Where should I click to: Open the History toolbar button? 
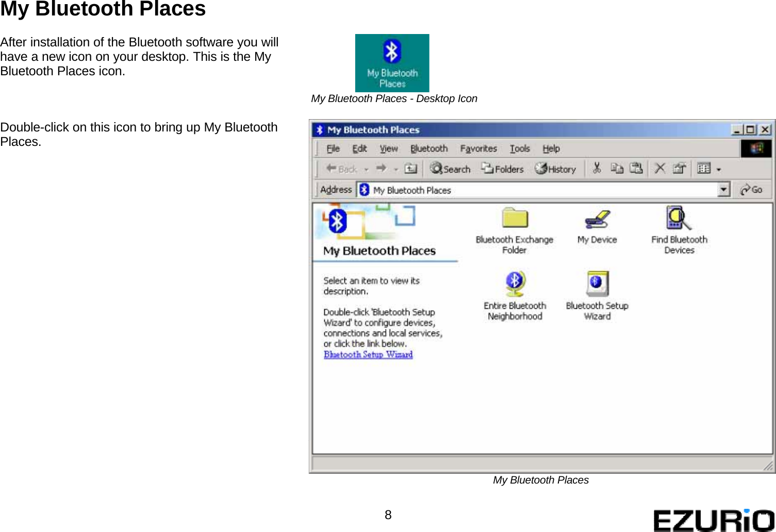click(555, 169)
